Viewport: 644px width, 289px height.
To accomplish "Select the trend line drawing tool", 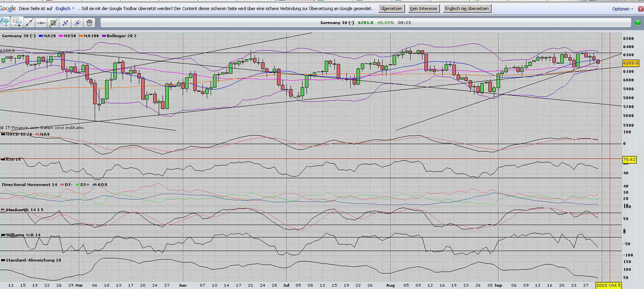I will click(29, 23).
